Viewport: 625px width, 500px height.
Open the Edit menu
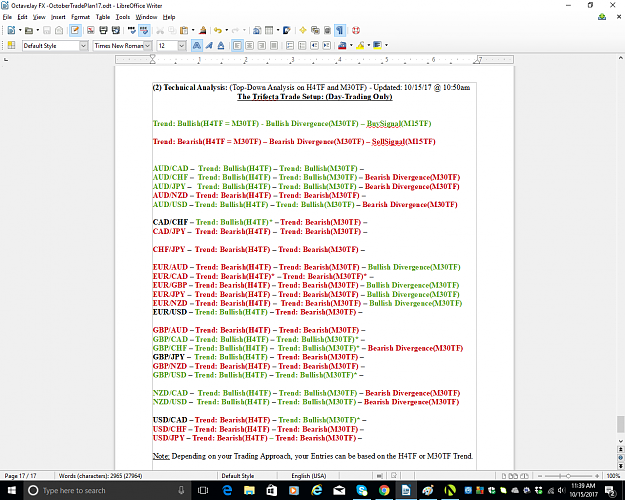(22, 17)
